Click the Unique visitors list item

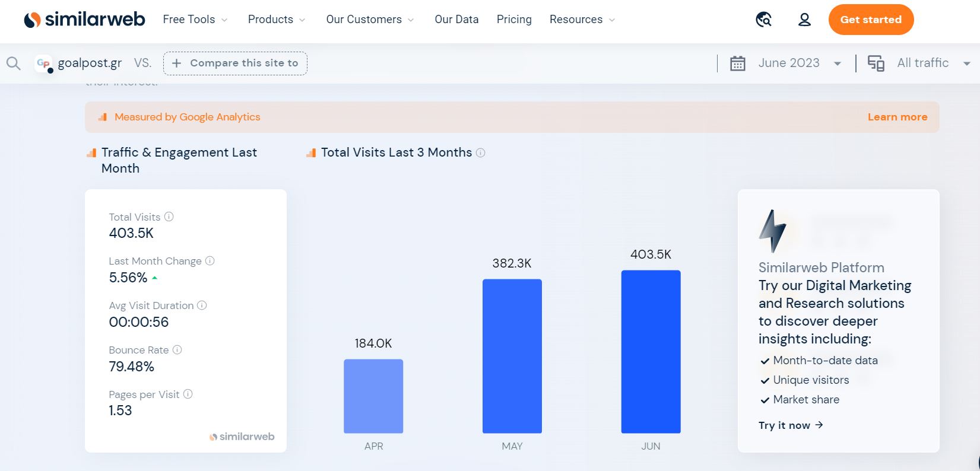pyautogui.click(x=805, y=380)
